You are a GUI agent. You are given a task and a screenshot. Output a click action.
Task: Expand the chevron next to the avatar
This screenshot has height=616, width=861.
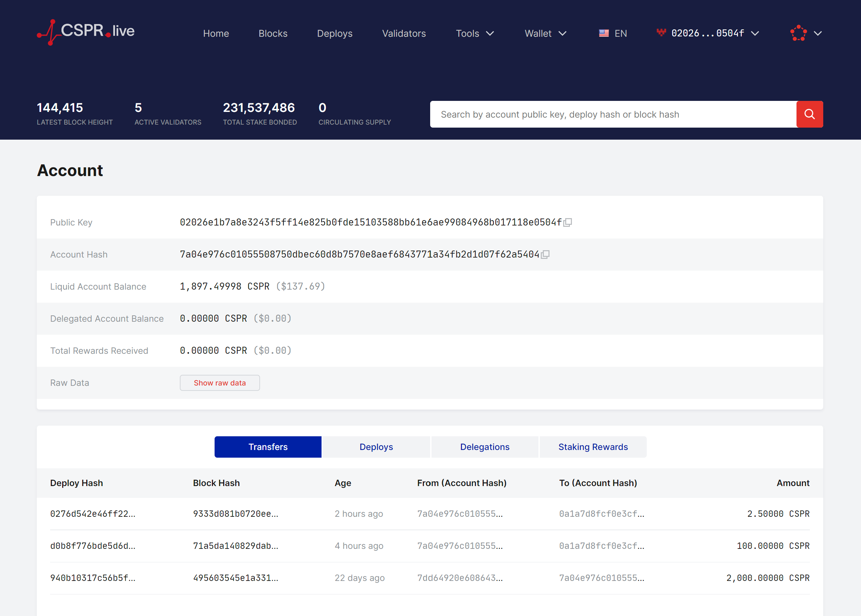pos(819,33)
